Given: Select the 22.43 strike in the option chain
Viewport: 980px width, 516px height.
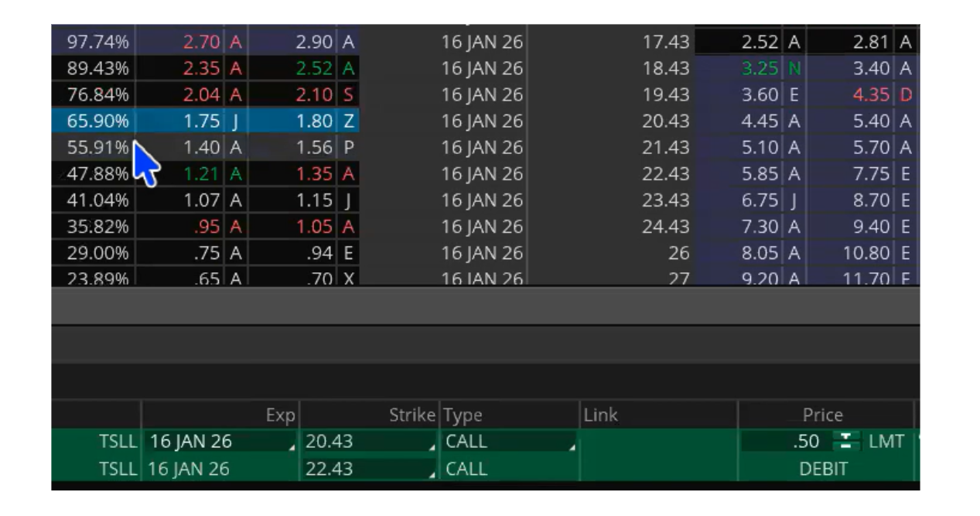Looking at the screenshot, I should tap(665, 174).
